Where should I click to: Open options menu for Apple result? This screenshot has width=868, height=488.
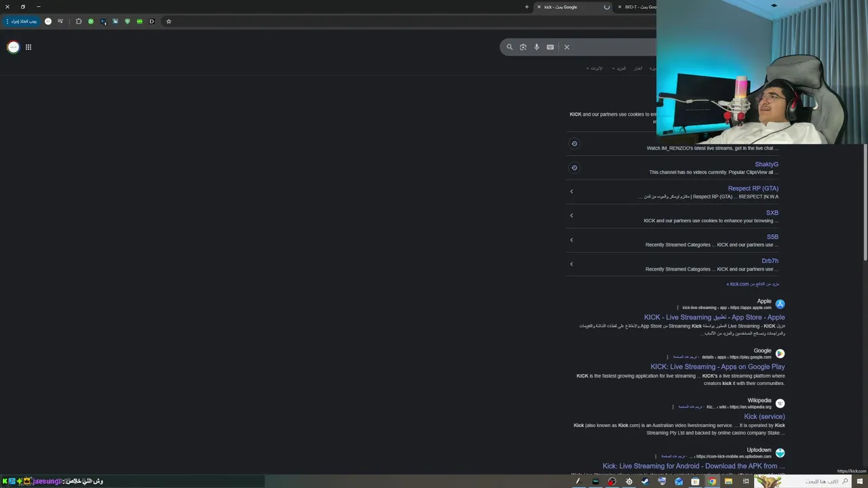[677, 308]
